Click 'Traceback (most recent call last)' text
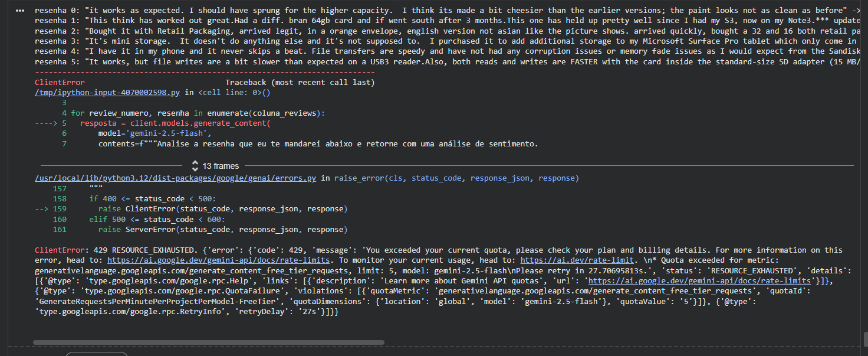The width and height of the screenshot is (868, 356). click(300, 83)
